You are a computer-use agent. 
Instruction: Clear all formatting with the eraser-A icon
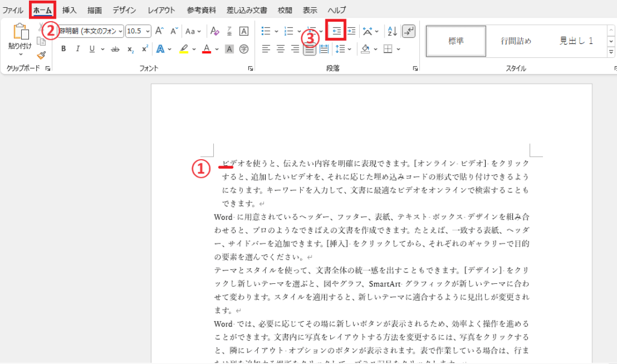[215, 31]
